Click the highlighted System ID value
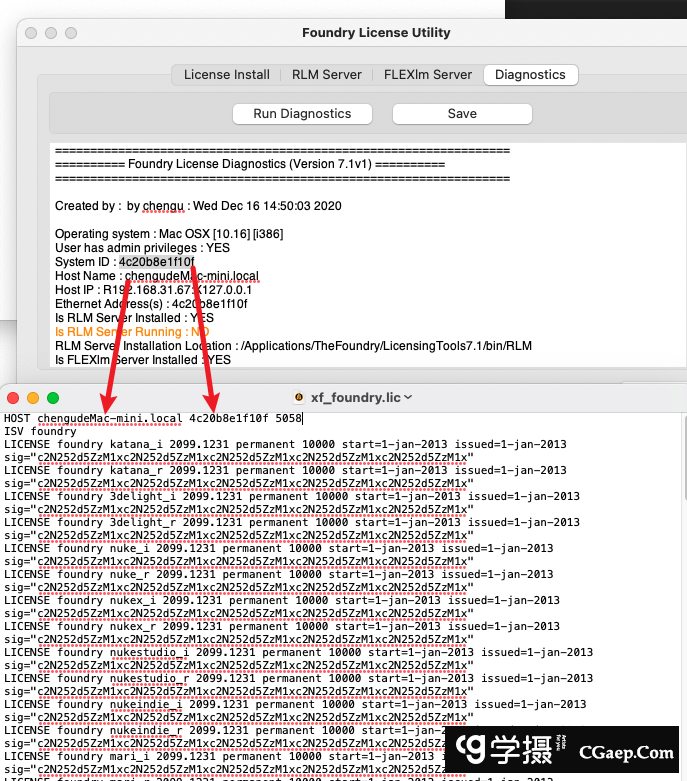The image size is (687, 781). tap(156, 262)
